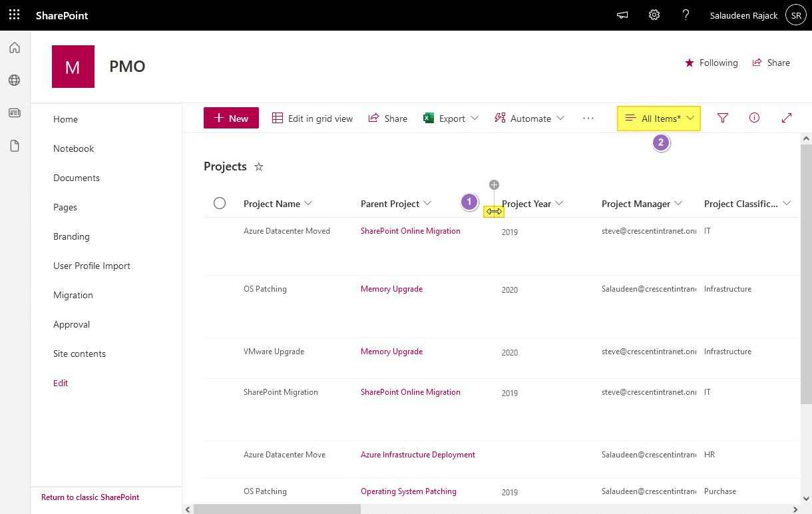Image resolution: width=812 pixels, height=514 pixels.
Task: Open the Export dropdown menu
Action: click(451, 118)
